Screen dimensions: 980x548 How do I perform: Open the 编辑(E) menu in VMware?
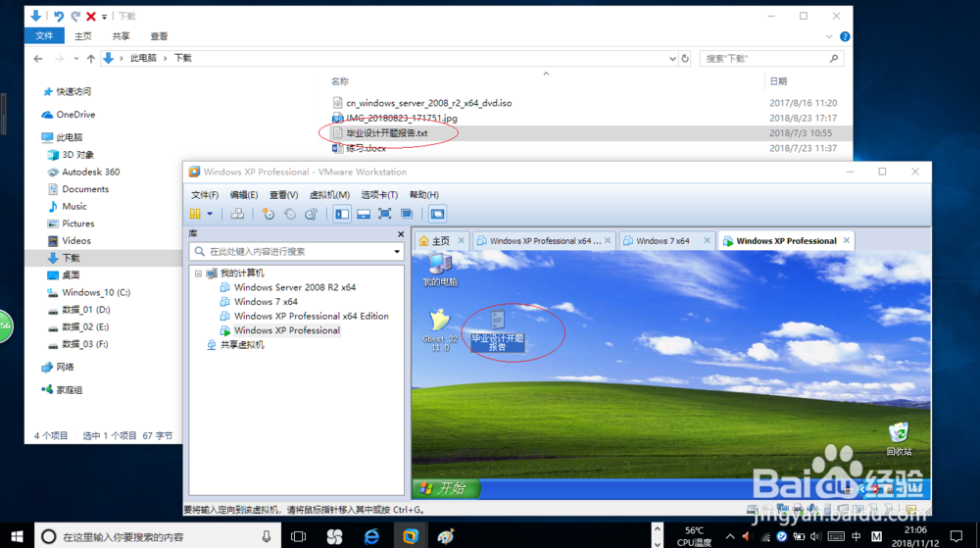coord(244,195)
